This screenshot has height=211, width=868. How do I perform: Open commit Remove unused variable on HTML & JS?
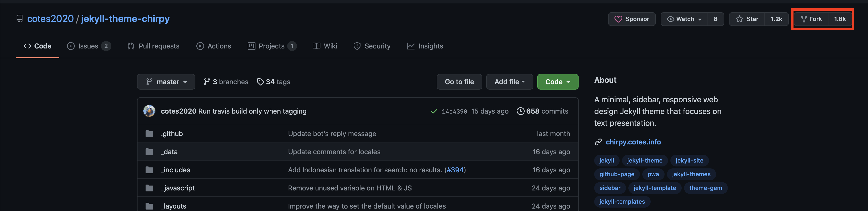pos(350,188)
